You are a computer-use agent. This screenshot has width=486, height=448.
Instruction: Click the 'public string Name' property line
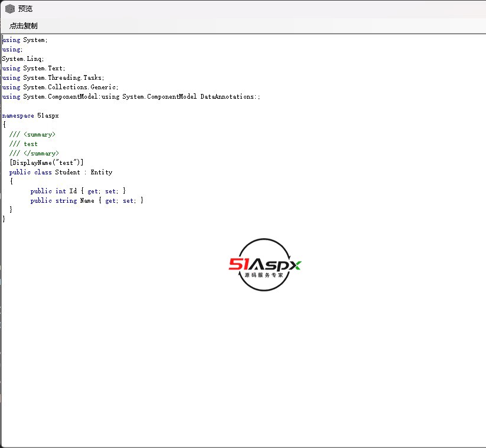(87, 201)
